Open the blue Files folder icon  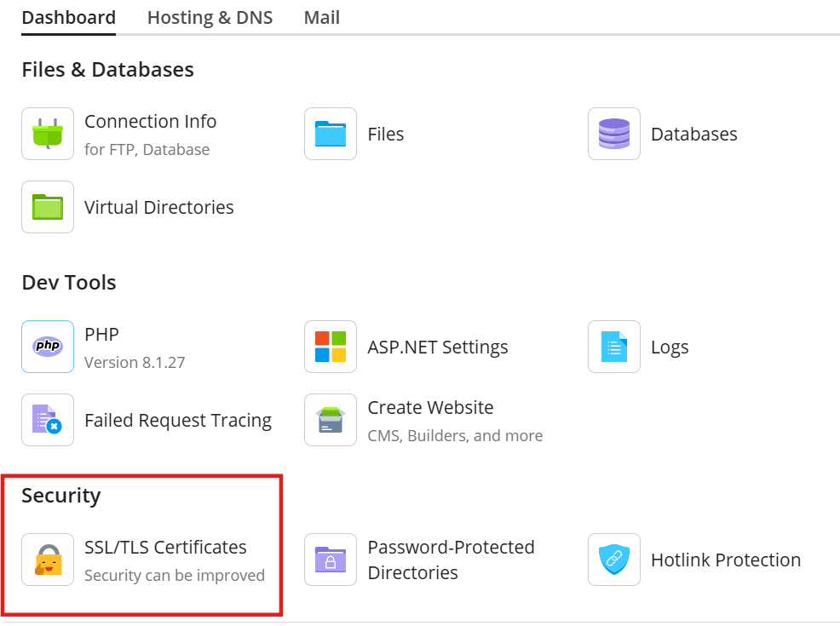(x=331, y=134)
